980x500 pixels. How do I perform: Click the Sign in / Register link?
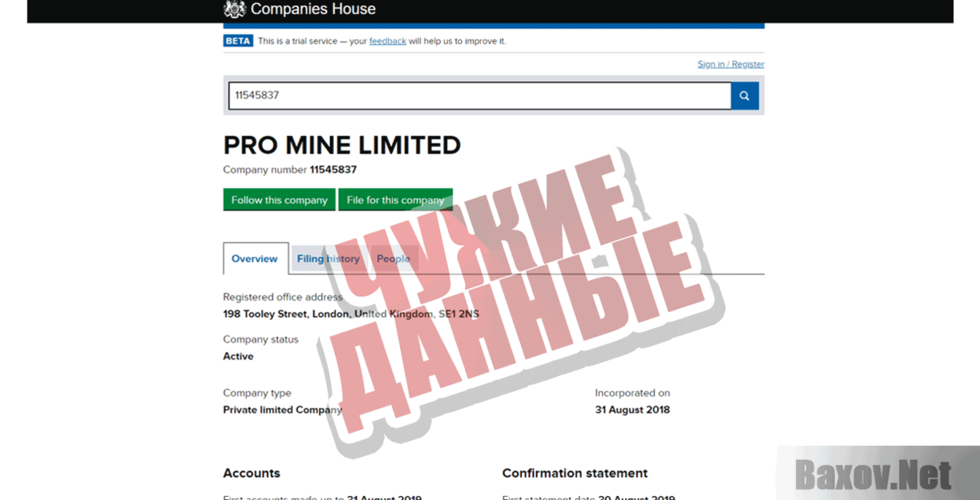coord(731,64)
